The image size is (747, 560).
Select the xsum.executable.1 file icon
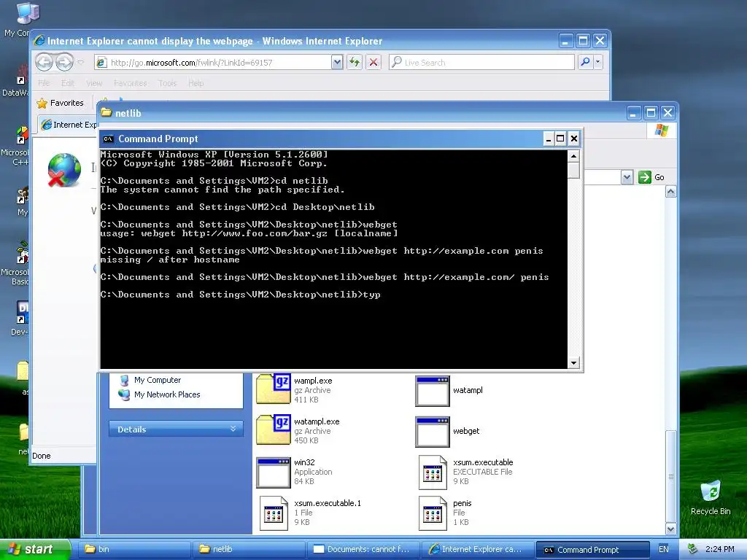(x=274, y=513)
